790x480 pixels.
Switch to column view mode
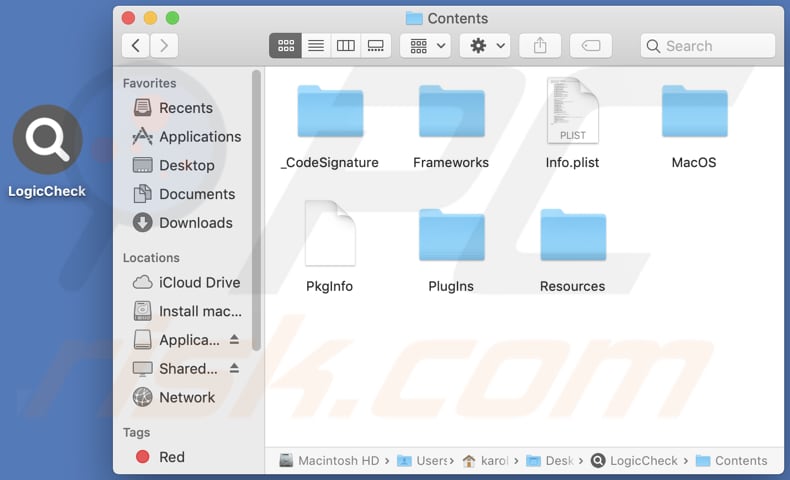coord(346,46)
